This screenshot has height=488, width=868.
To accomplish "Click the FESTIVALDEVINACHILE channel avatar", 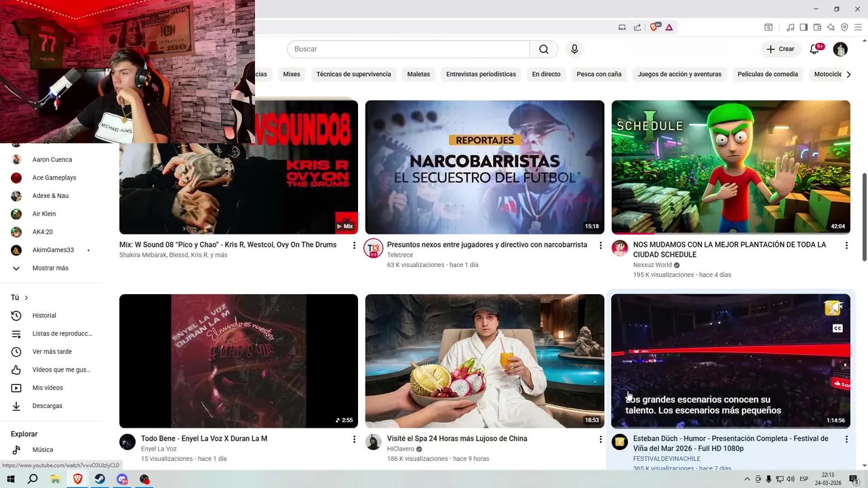I will 620,442.
